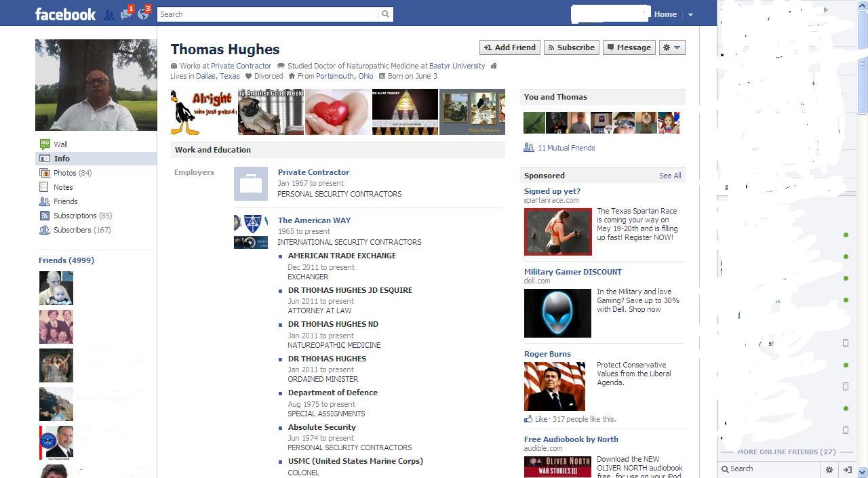
Task: Click the top search input field
Action: (268, 14)
